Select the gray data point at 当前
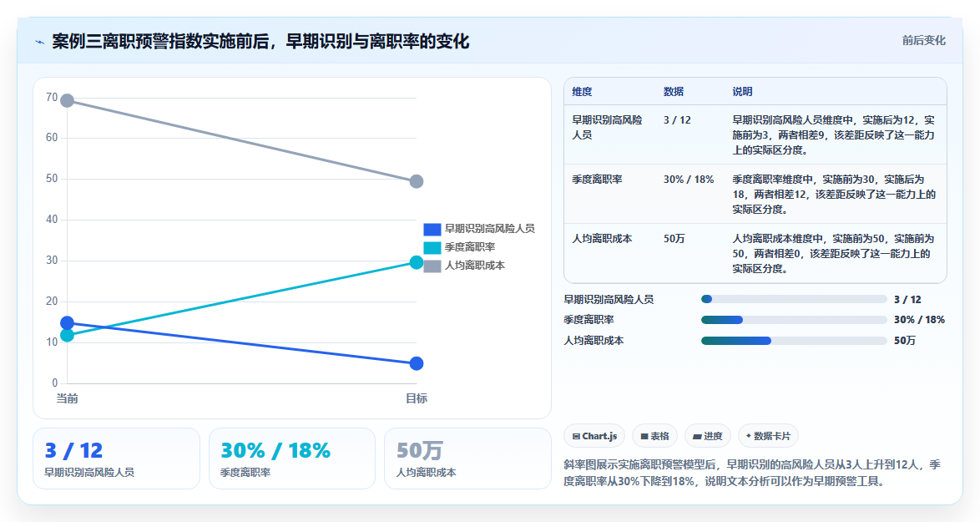 click(x=67, y=101)
